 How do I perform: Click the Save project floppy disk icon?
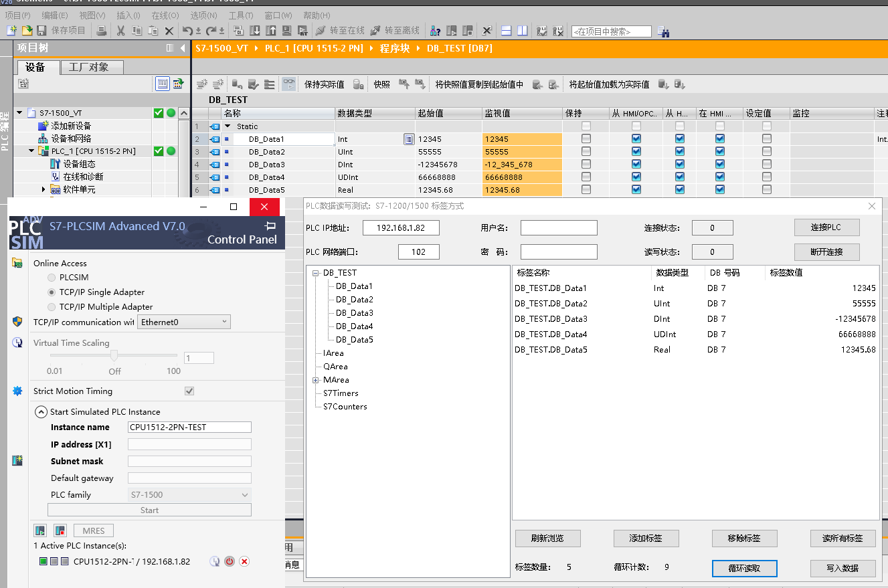click(x=41, y=31)
